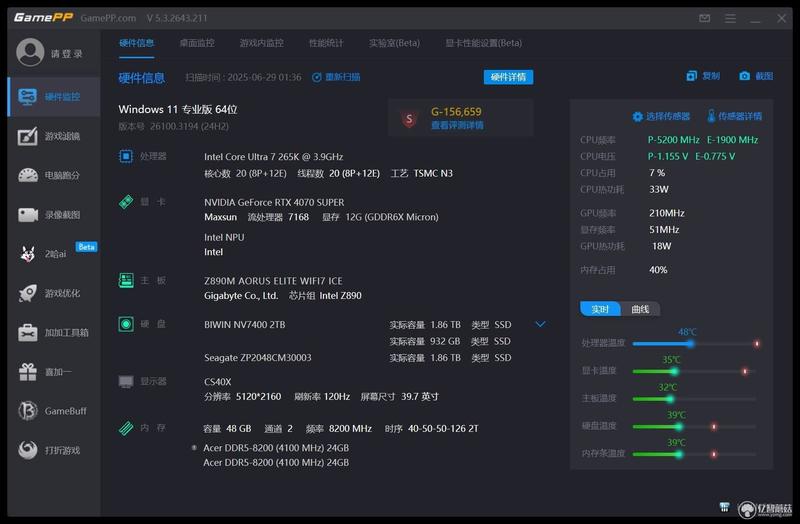Click the 处理器温度 48℃ slider
This screenshot has width=800, height=524.
pyautogui.click(x=695, y=344)
